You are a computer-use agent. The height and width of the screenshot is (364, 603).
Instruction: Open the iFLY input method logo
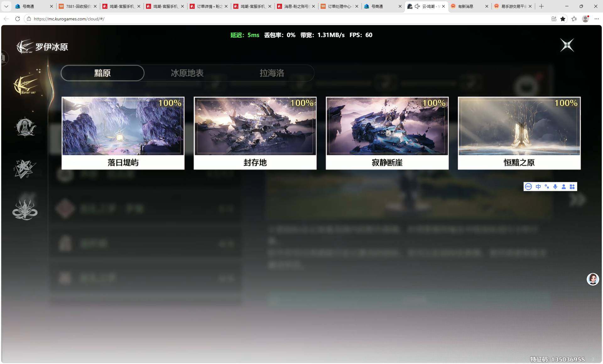pos(528,187)
